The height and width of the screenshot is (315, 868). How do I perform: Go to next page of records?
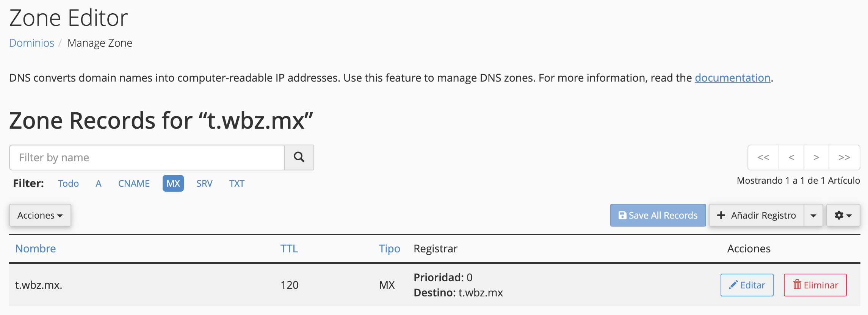(816, 157)
